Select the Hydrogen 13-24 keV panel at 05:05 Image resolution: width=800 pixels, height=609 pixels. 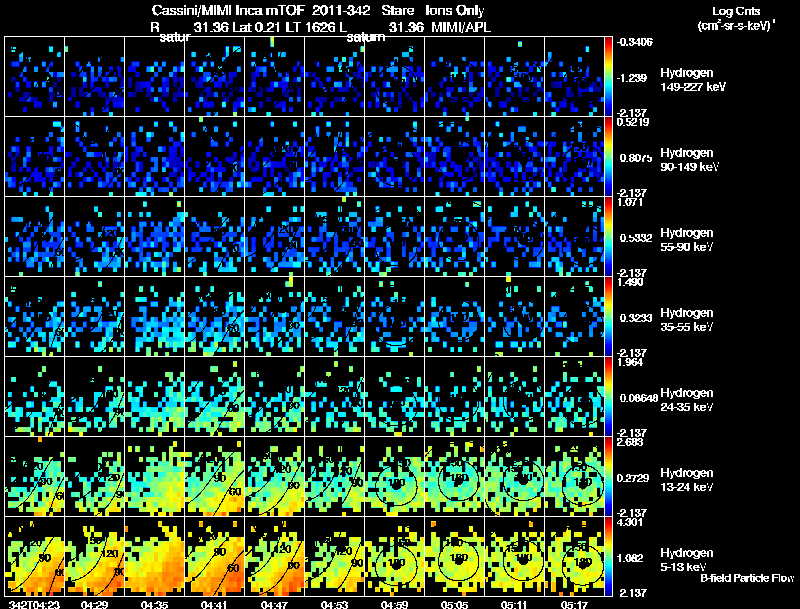[455, 477]
